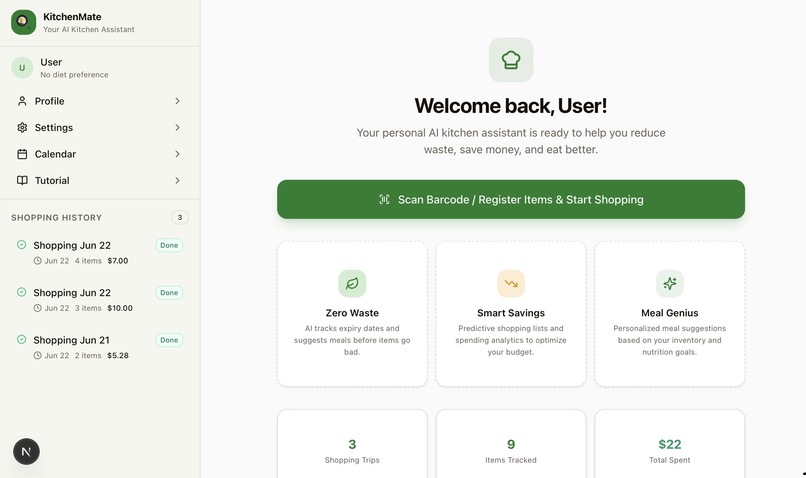Open Shopping Jun 22 trip costing $7.00

pyautogui.click(x=100, y=252)
